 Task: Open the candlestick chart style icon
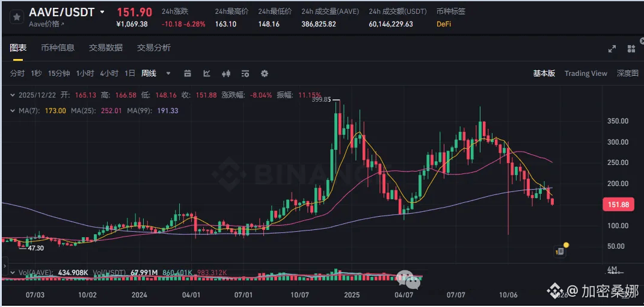226,73
